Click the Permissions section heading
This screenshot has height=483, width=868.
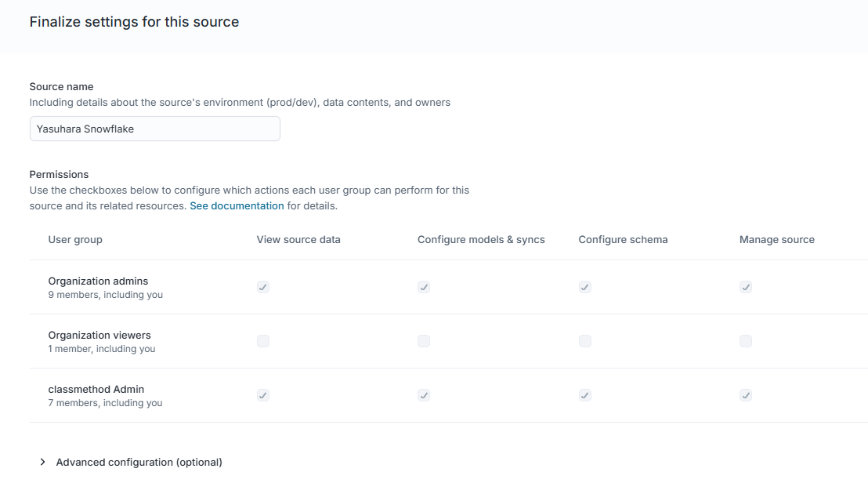click(x=59, y=175)
